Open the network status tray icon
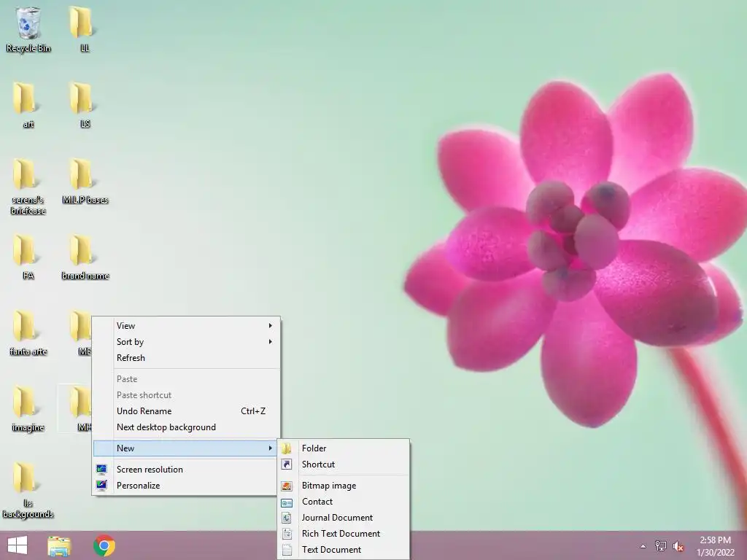The image size is (747, 560). tap(661, 546)
